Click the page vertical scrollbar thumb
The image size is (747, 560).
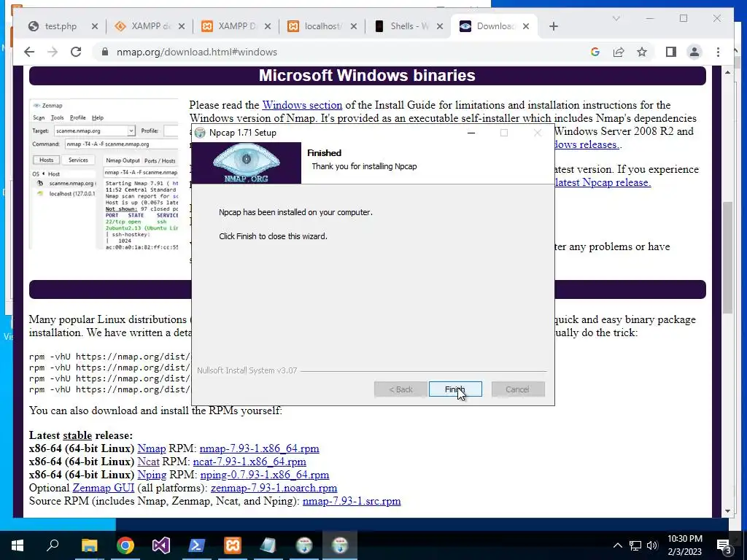pos(727,257)
